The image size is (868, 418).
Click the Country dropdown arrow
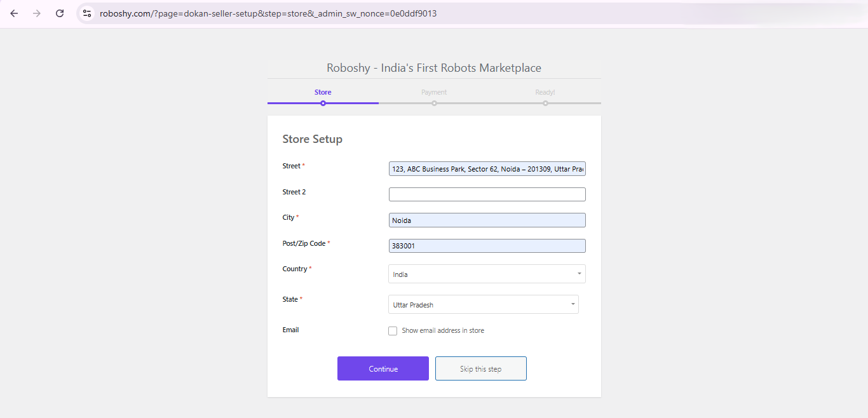pos(579,274)
